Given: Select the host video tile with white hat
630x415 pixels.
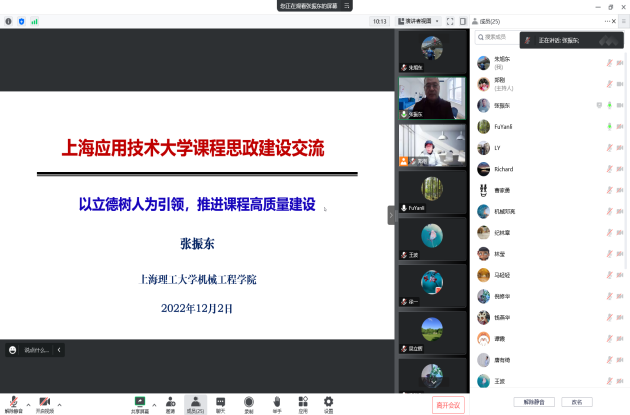Looking at the screenshot, I should pos(432,145).
